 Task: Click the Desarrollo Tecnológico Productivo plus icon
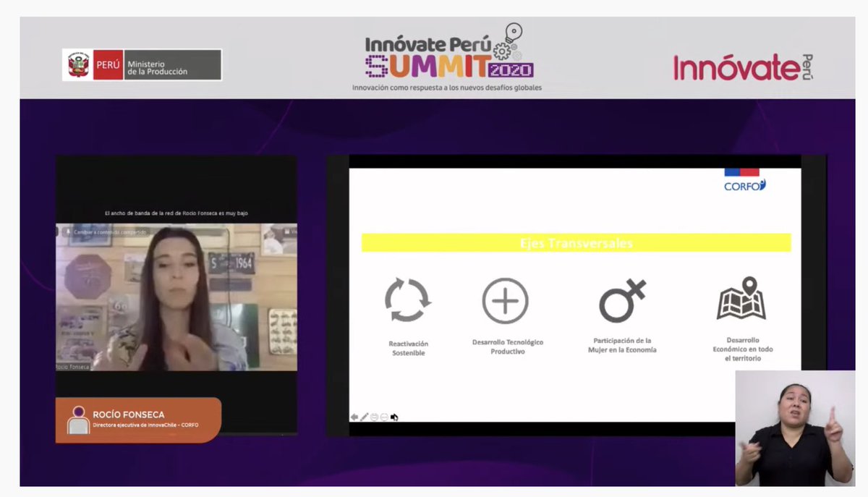pyautogui.click(x=506, y=300)
